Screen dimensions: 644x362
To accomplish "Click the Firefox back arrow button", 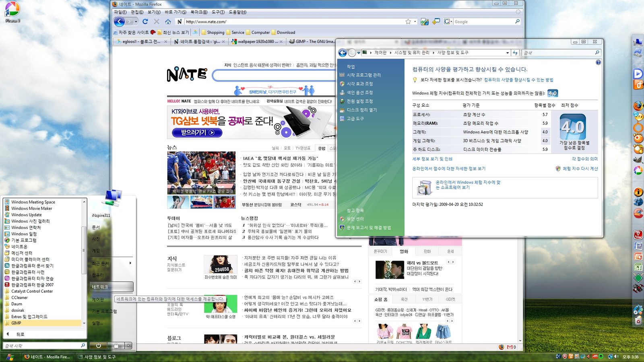I will [x=119, y=22].
